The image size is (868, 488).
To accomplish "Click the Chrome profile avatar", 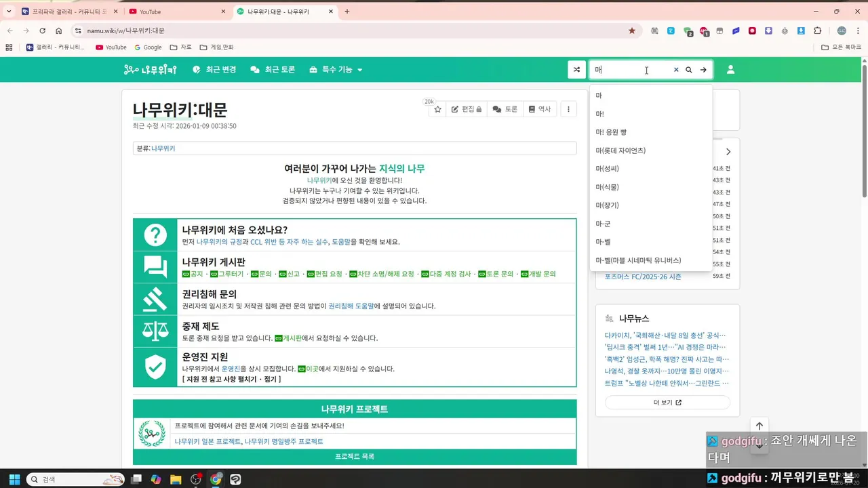I will (x=842, y=30).
